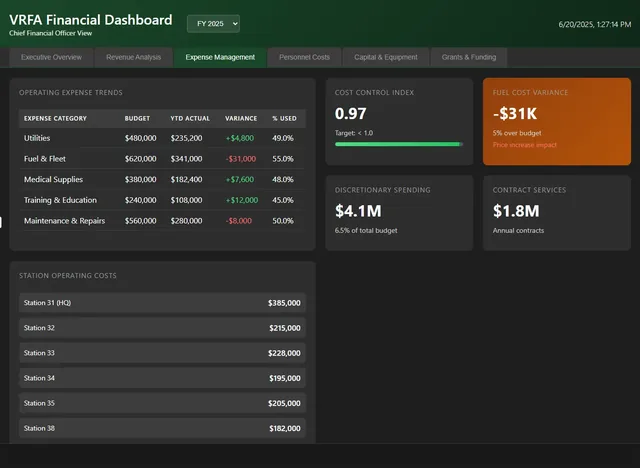Click Station 38 cost $182,000
This screenshot has width=640, height=468.
click(284, 428)
